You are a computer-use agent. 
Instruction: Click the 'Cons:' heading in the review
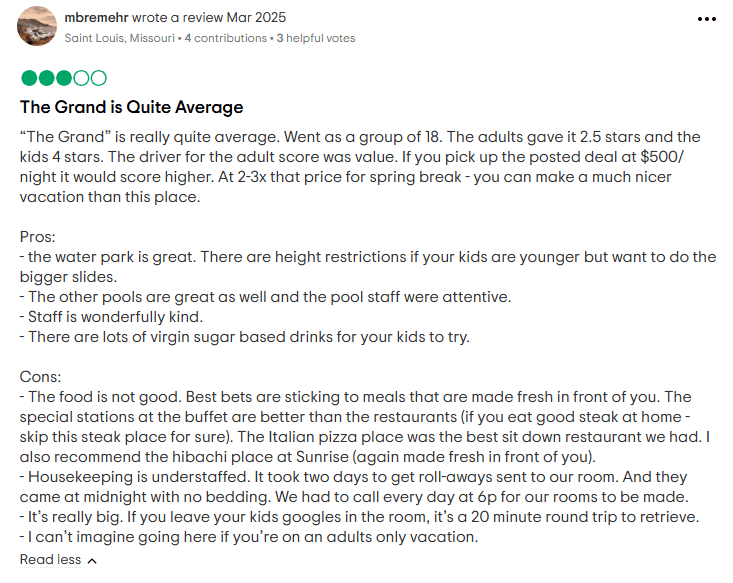coord(40,377)
